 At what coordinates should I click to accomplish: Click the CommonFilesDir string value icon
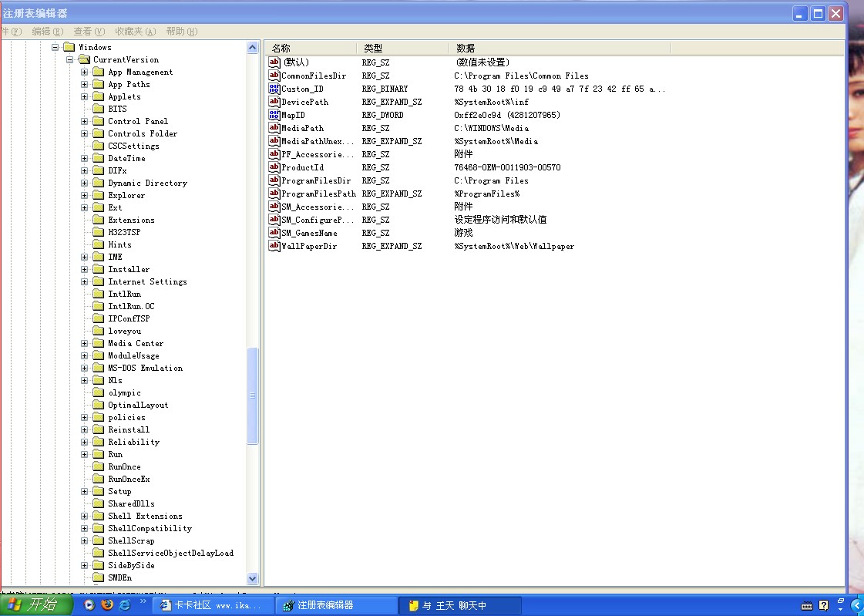tap(274, 76)
